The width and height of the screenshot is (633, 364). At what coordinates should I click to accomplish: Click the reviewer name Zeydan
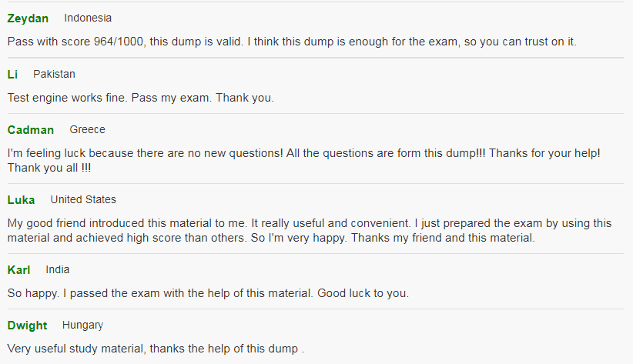28,18
